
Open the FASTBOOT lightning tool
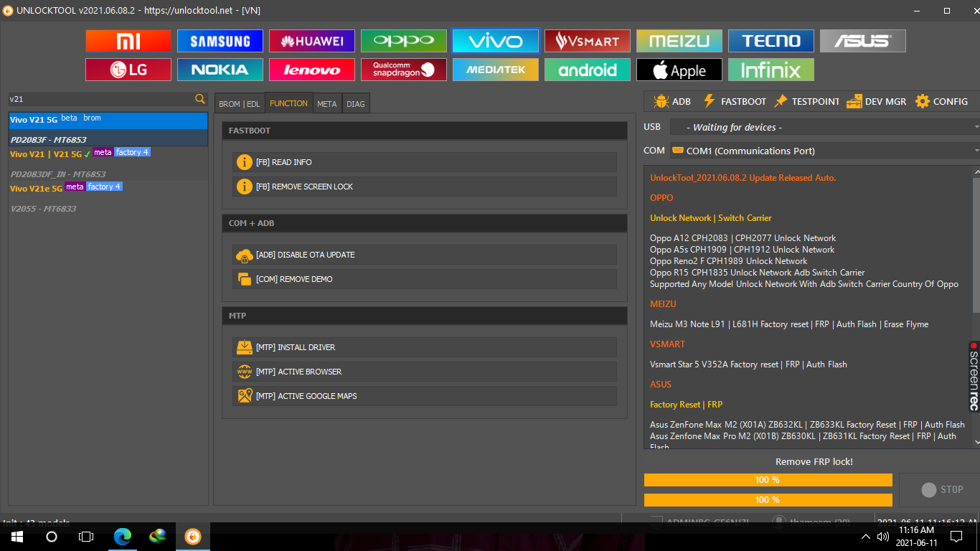point(734,101)
